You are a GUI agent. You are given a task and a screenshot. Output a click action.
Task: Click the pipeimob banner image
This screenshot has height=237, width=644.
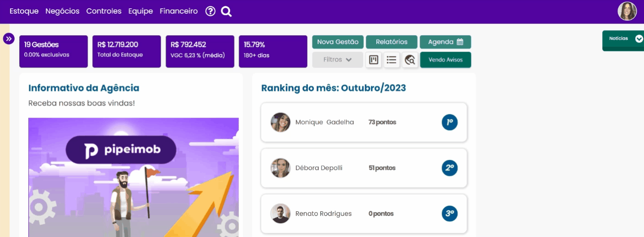133,178
